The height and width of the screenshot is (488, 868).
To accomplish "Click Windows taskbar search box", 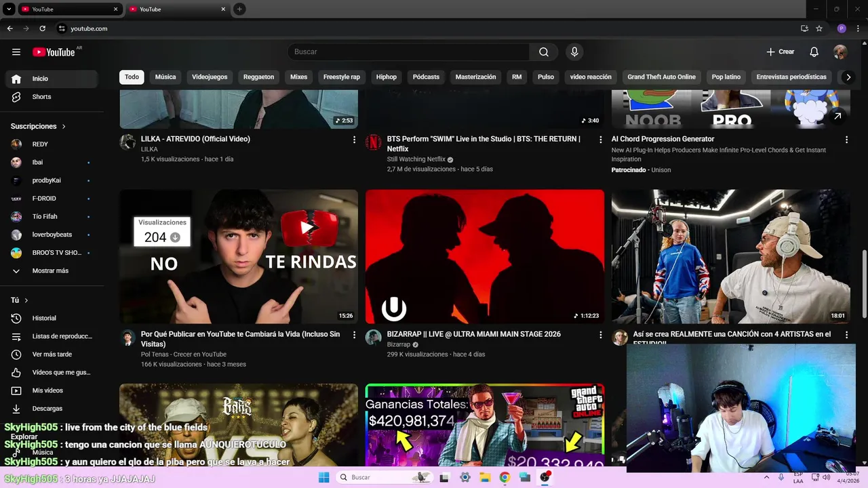I will [384, 477].
